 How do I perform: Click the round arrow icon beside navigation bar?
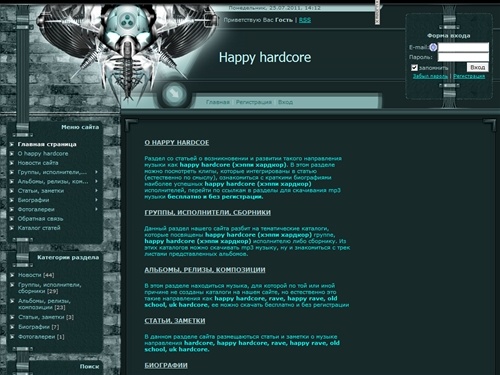point(174,94)
